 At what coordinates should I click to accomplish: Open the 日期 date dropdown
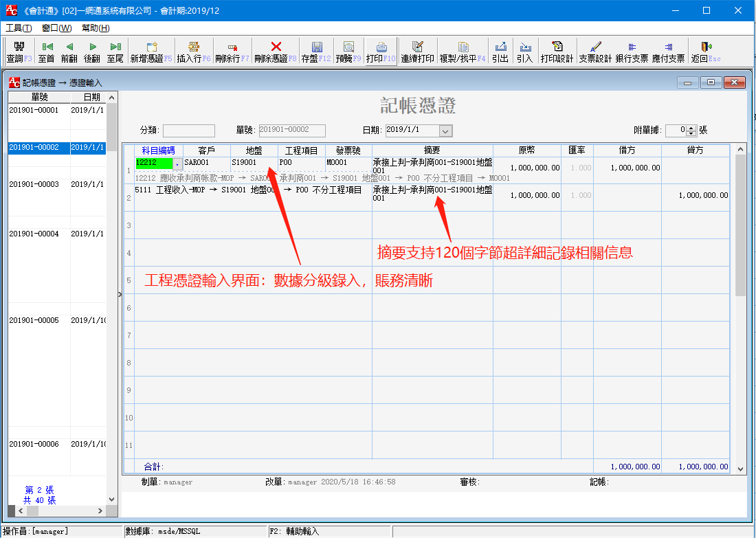pos(445,131)
